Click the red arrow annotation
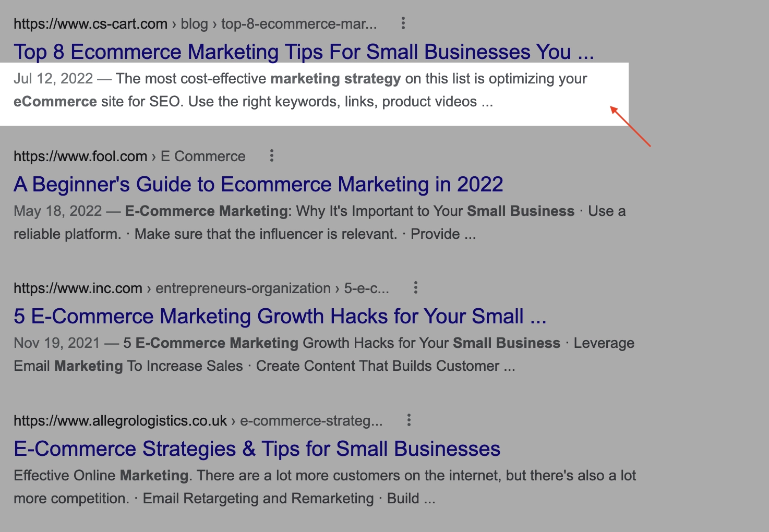Screen dimensions: 769x532 click(630, 126)
